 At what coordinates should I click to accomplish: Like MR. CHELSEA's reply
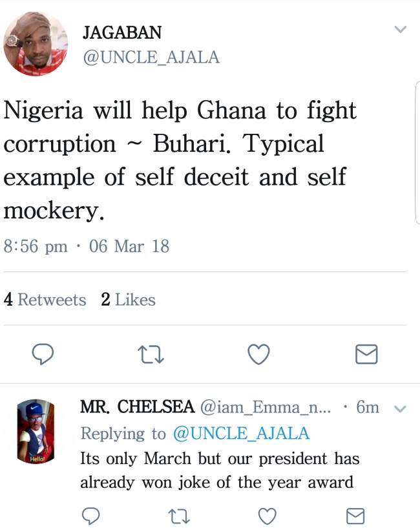click(267, 515)
